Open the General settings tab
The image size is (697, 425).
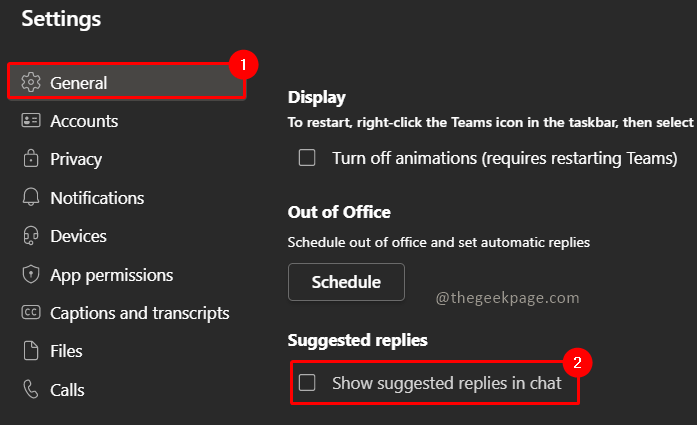79,83
